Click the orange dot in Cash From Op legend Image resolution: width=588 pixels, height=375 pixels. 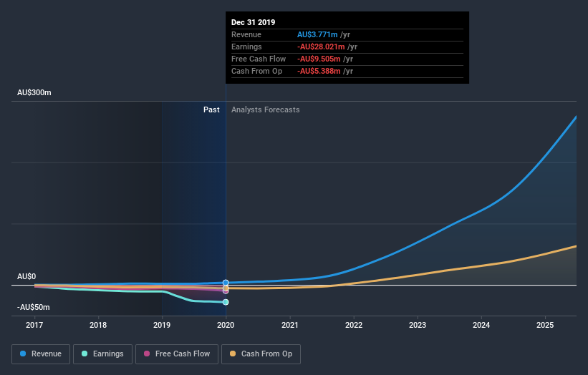pyautogui.click(x=233, y=354)
